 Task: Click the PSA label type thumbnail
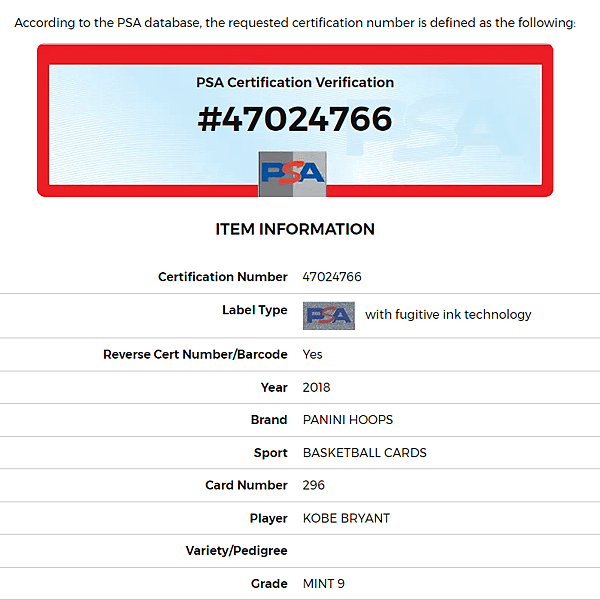click(x=329, y=316)
